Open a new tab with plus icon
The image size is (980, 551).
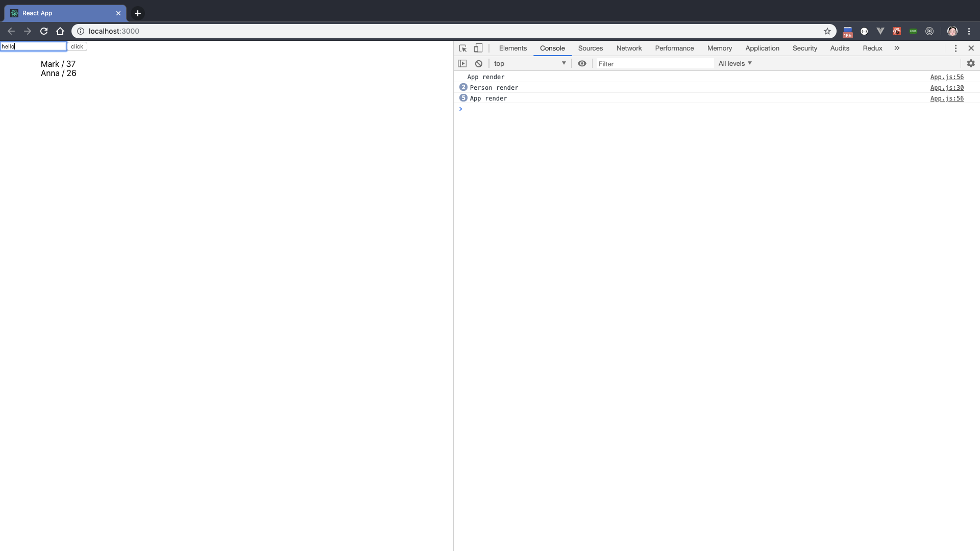137,13
